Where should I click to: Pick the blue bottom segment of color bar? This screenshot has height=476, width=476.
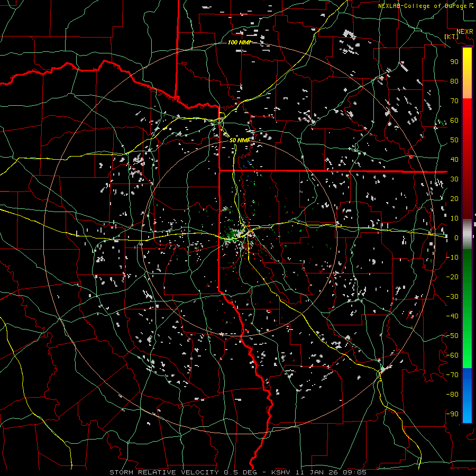click(x=467, y=396)
